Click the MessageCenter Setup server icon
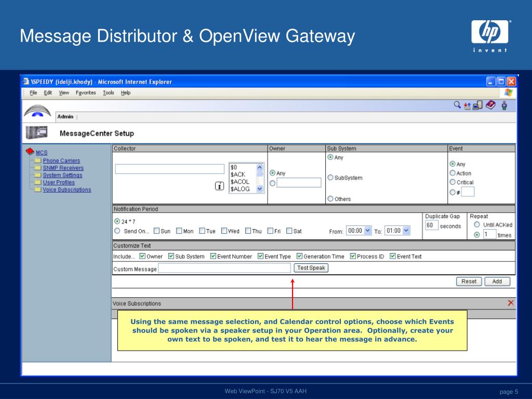The image size is (532, 399). pyautogui.click(x=37, y=132)
